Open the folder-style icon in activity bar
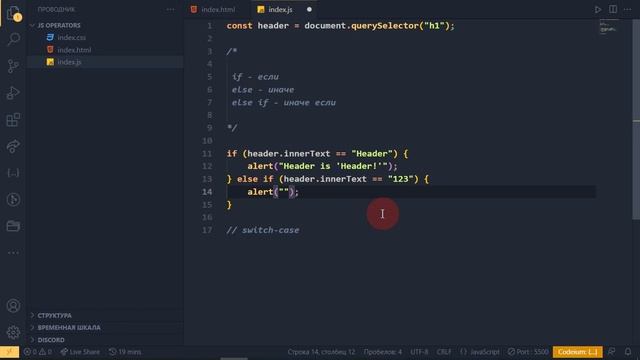The width and height of the screenshot is (640, 360). pos(13,226)
